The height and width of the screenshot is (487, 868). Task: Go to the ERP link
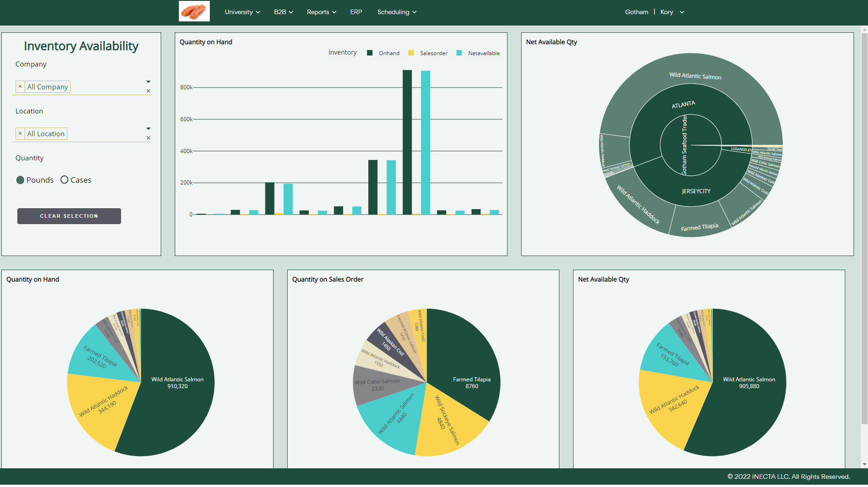(x=356, y=12)
